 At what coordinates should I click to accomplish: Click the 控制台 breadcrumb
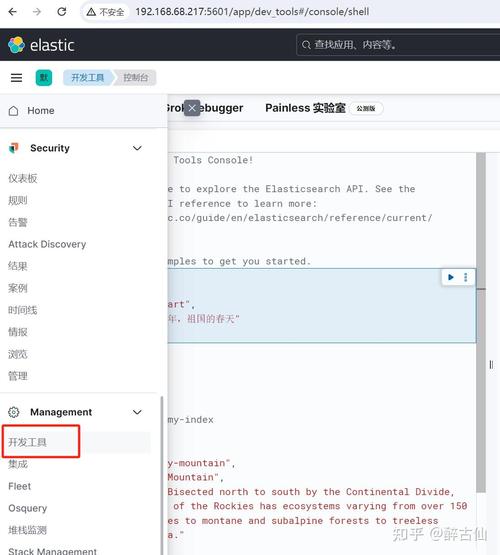136,78
